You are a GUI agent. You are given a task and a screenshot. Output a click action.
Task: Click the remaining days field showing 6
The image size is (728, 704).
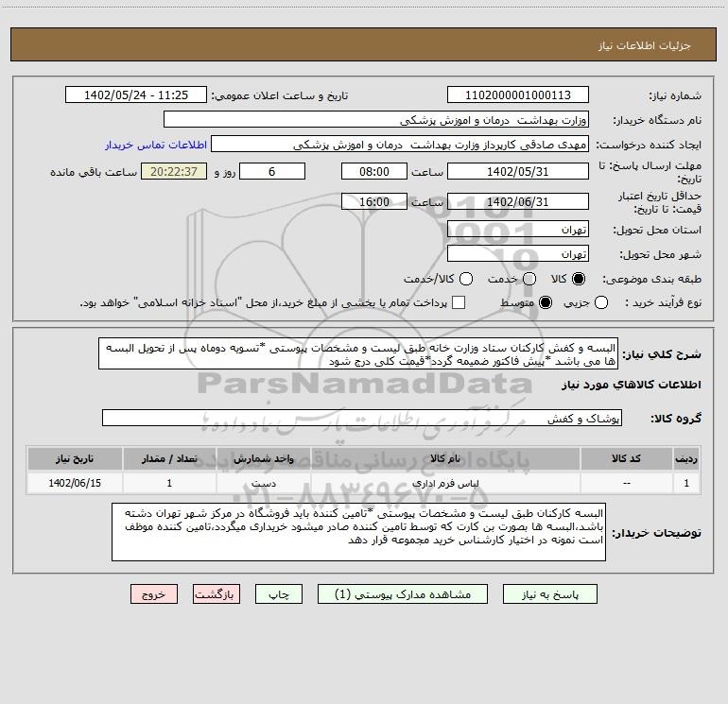[272, 172]
